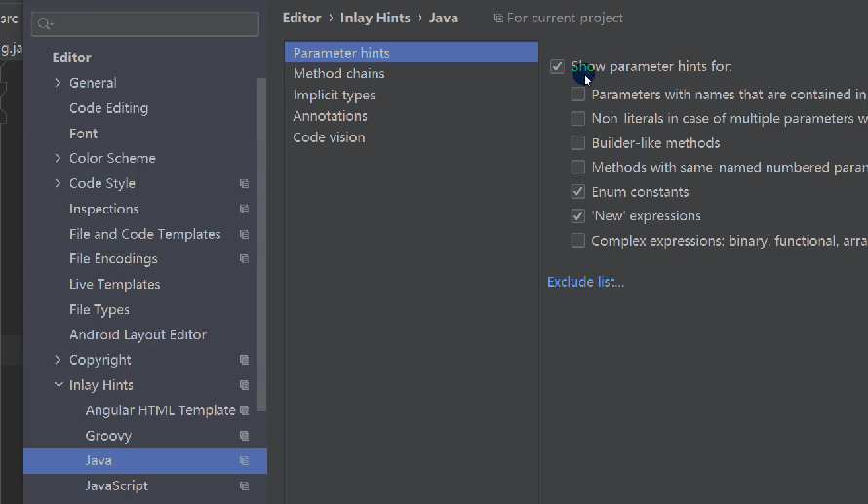Click project-level icon next to Code Style

click(244, 183)
